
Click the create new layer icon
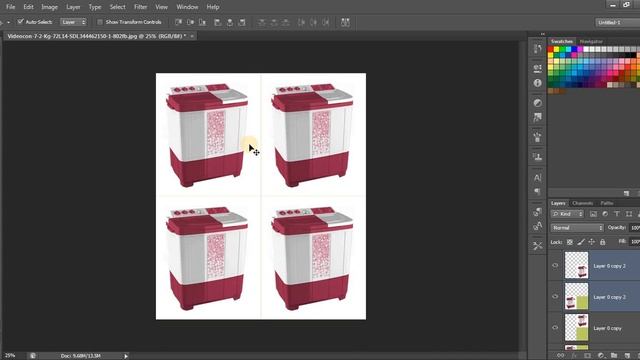[x=627, y=356]
